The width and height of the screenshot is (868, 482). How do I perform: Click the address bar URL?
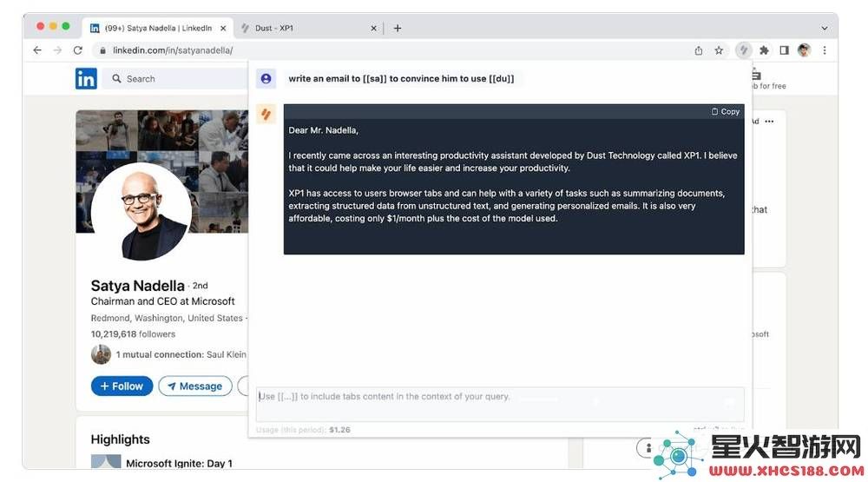(173, 50)
